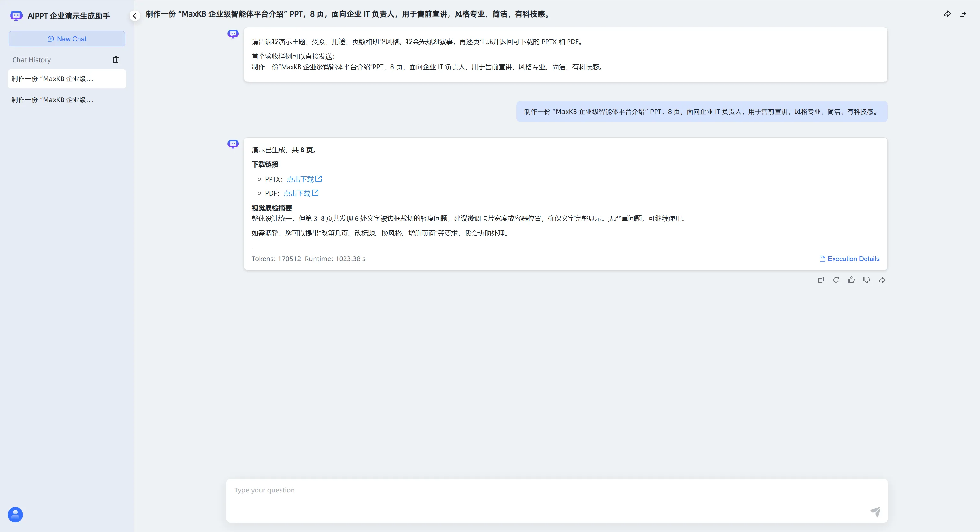Click the exit icon in the top header
Image resolution: width=980 pixels, height=532 pixels.
pyautogui.click(x=962, y=14)
